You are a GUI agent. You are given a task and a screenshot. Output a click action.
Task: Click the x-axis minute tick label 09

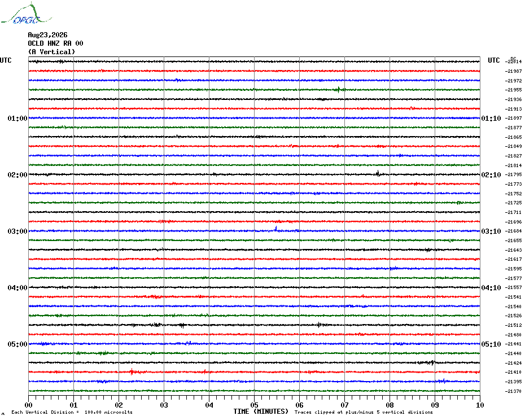click(435, 405)
